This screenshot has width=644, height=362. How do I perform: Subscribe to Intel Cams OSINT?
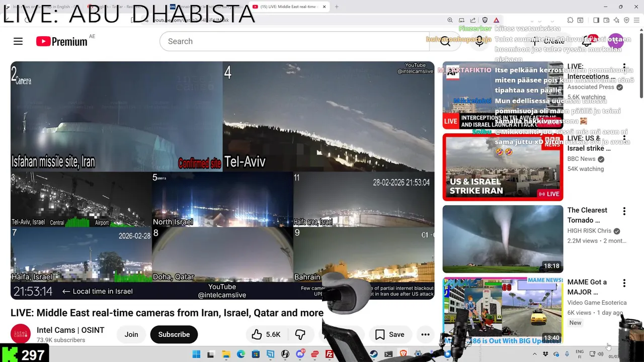point(174,334)
